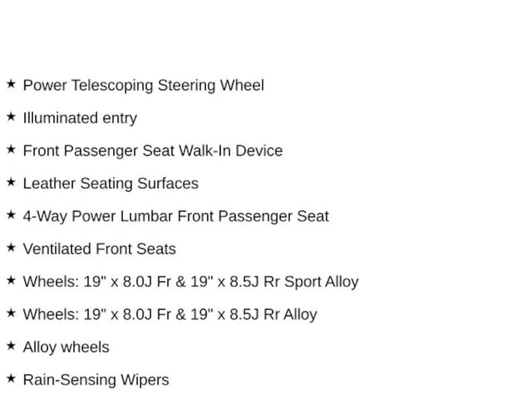Select the Leather Seating Surfaces item
The width and height of the screenshot is (532, 399).
pos(111,183)
